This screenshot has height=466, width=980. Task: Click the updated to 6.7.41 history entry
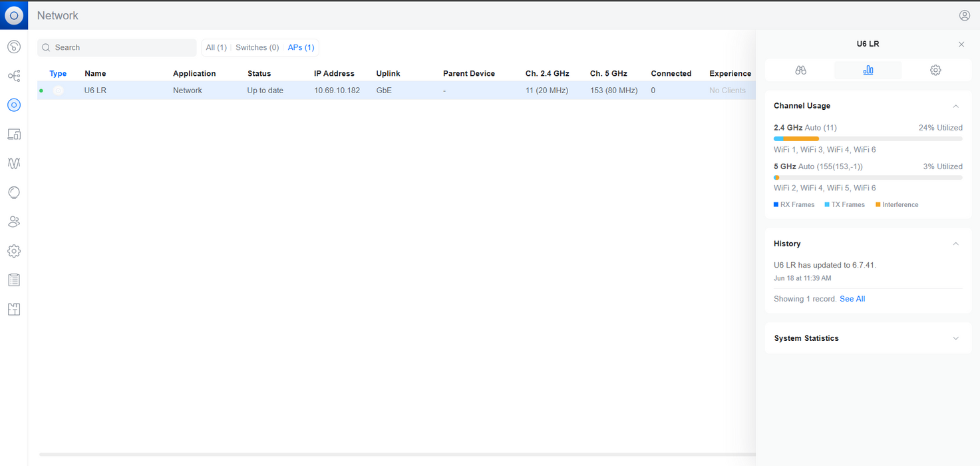pyautogui.click(x=825, y=265)
